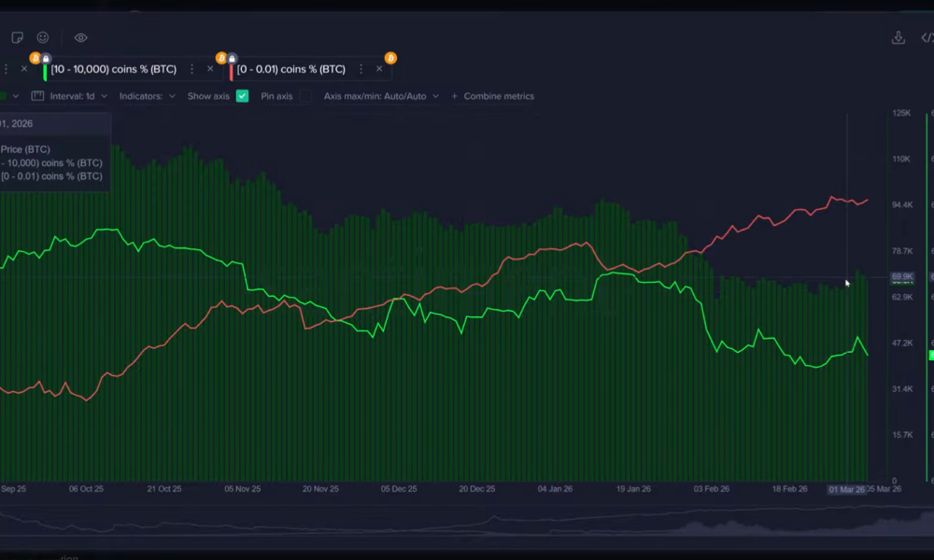
Task: Click the BTC coin badge on first metric
Action: pos(34,58)
